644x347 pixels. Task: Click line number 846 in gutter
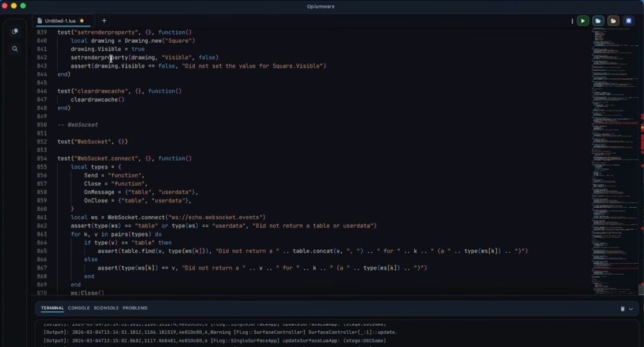tap(42, 91)
